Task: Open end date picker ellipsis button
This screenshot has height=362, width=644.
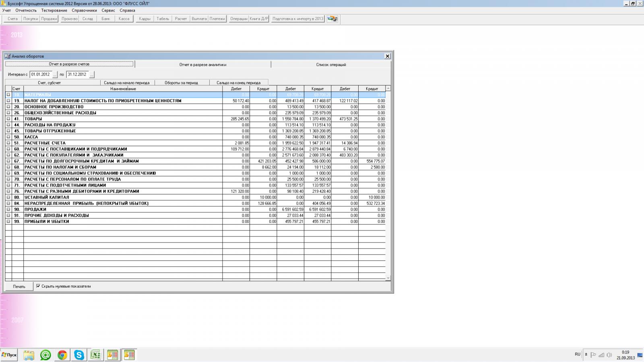Action: tap(92, 75)
